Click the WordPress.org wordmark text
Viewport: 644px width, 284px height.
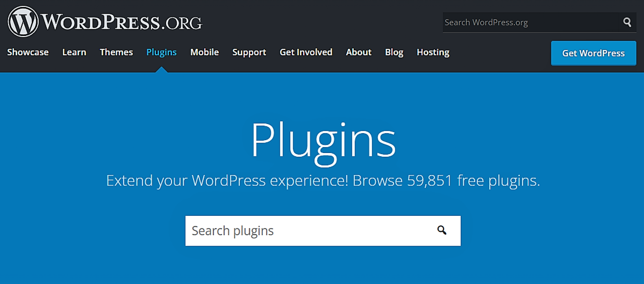[122, 22]
